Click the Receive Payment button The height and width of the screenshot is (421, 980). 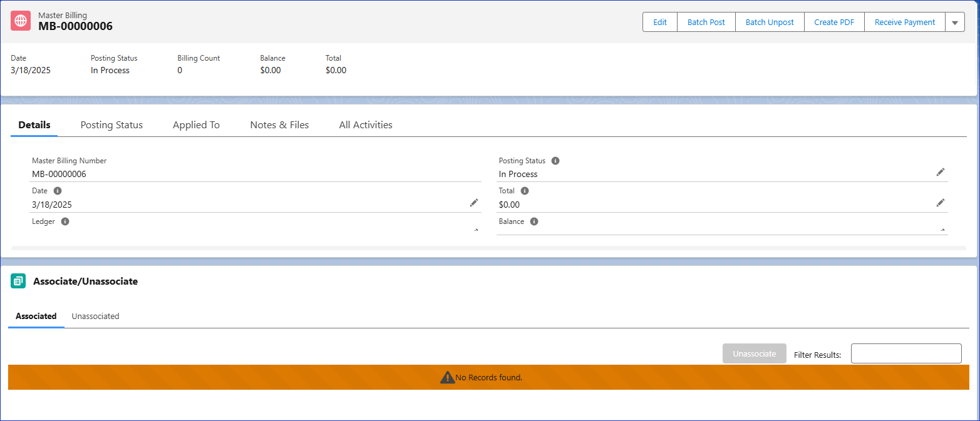[x=905, y=23]
